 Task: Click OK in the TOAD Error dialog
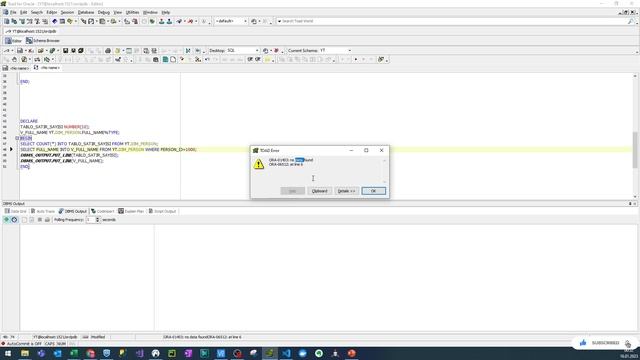pyautogui.click(x=373, y=191)
